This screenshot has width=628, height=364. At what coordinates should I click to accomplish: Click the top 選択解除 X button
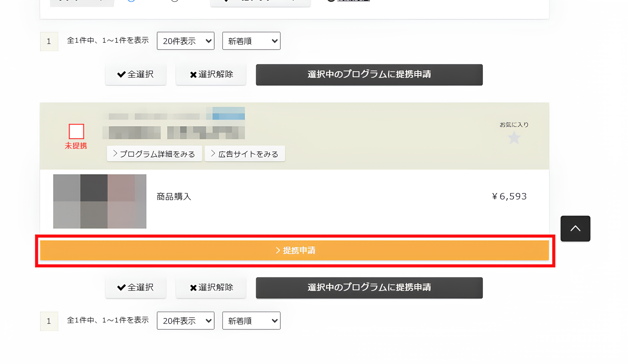tap(211, 74)
